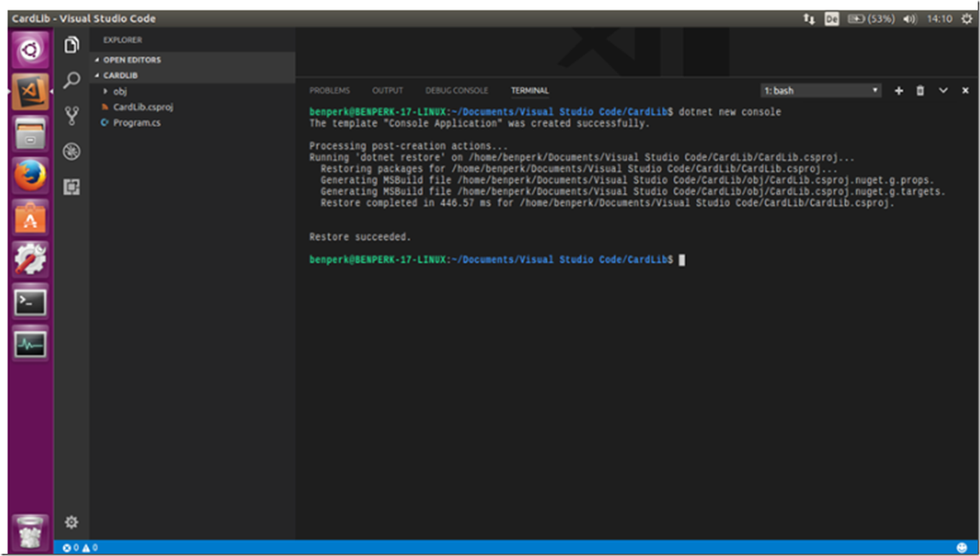980x556 pixels.
Task: Close the terminal panel
Action: click(965, 90)
